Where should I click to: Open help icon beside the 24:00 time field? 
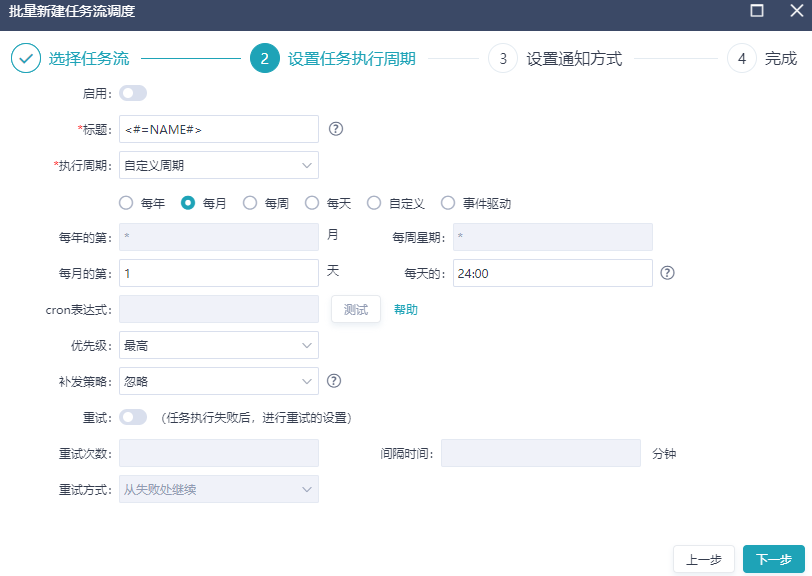tap(667, 272)
